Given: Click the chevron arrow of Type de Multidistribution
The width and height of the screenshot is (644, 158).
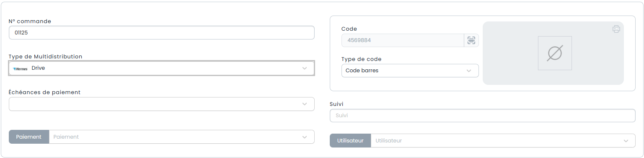Looking at the screenshot, I should tap(305, 68).
